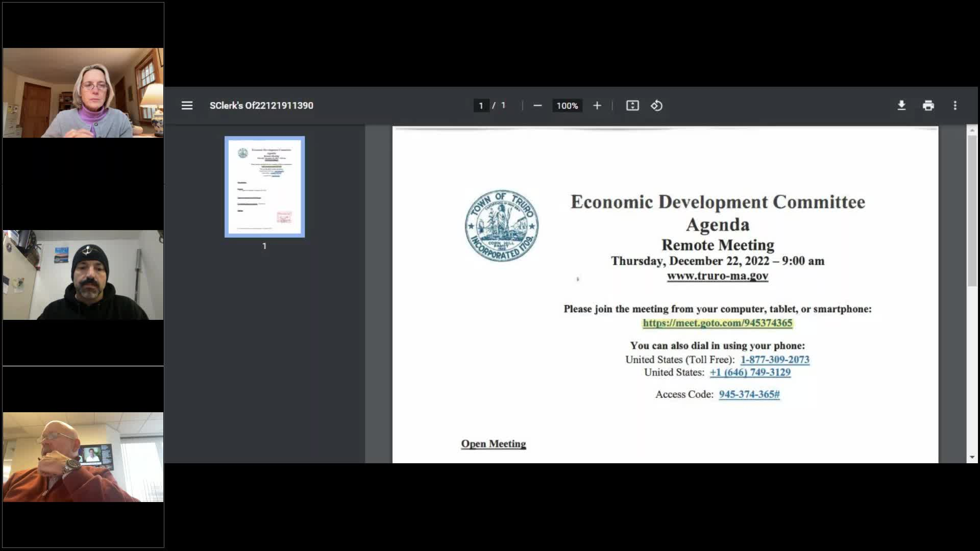Click the phone number +1 (646) 749-3129
The width and height of the screenshot is (980, 551).
point(750,372)
